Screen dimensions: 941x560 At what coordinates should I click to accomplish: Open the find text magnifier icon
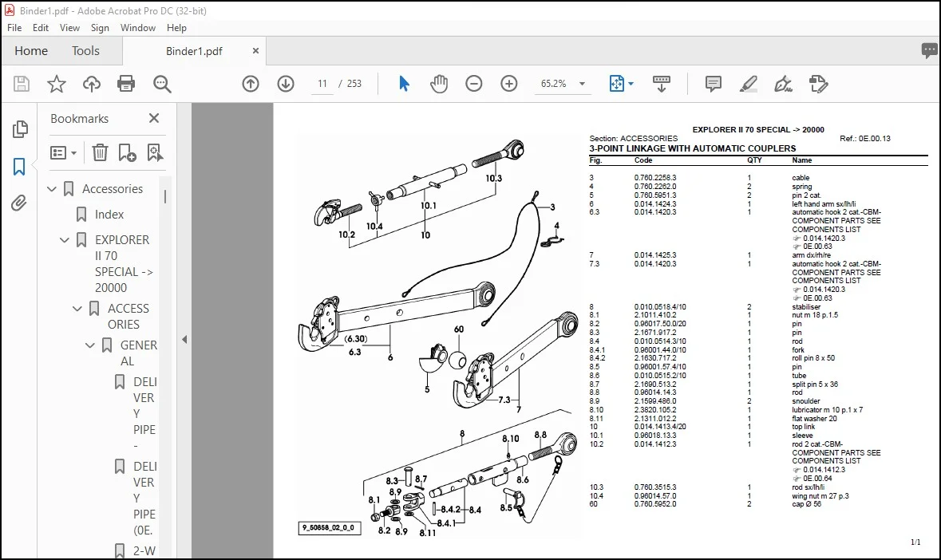(162, 84)
